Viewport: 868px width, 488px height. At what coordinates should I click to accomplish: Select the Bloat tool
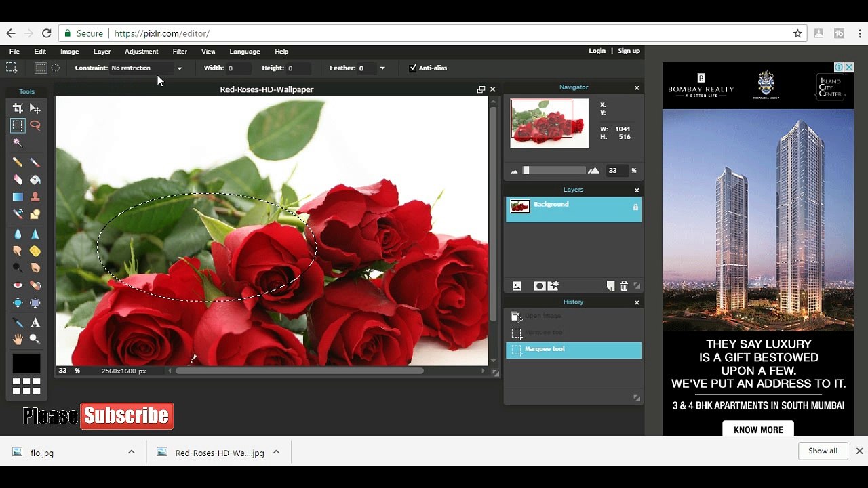coord(18,302)
